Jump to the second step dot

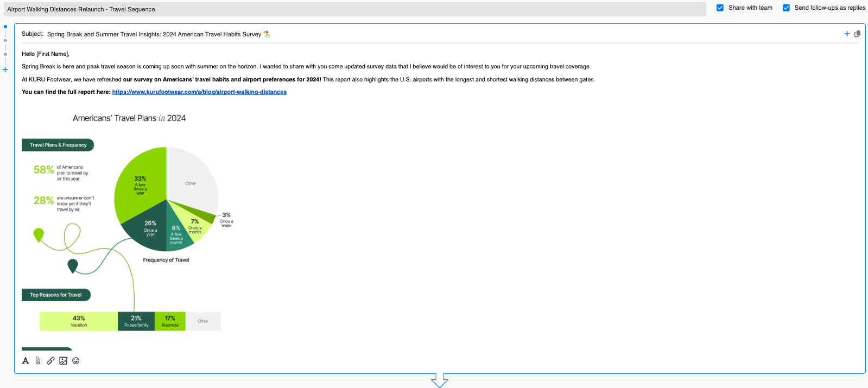coord(5,40)
